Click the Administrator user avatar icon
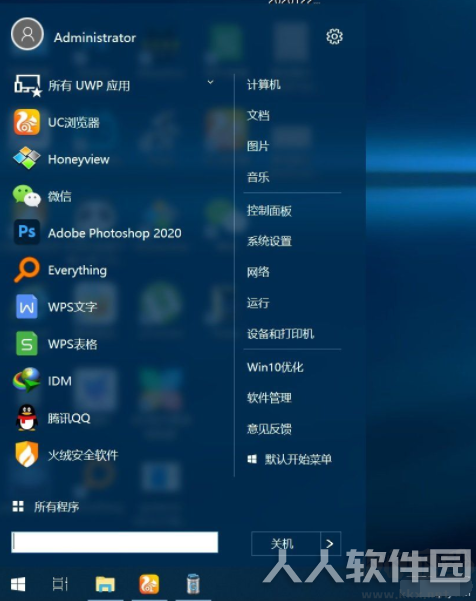 (x=27, y=34)
